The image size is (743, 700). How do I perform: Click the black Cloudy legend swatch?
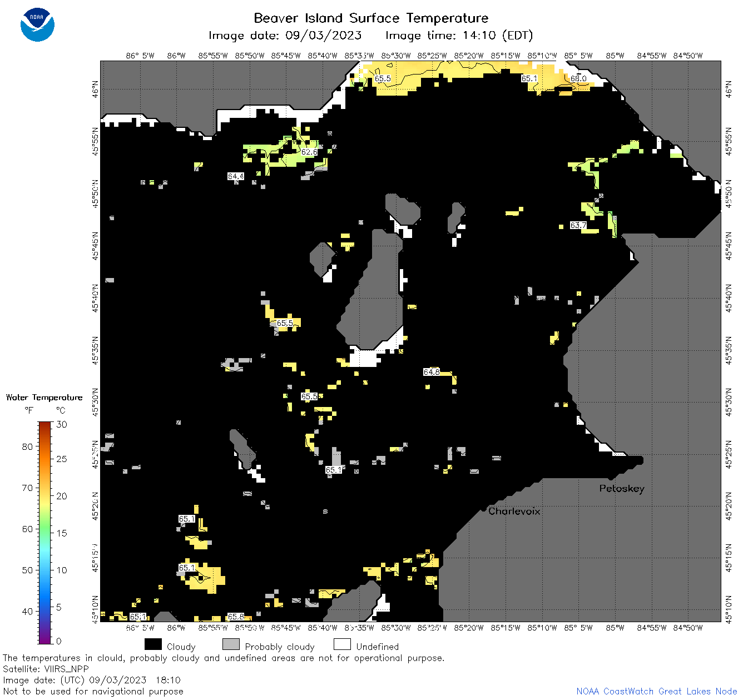tap(153, 644)
